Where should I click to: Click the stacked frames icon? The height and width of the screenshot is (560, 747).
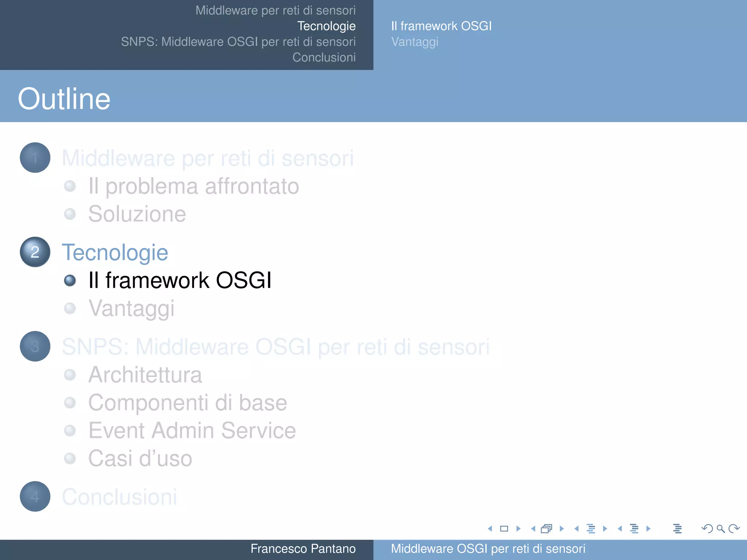click(x=546, y=529)
